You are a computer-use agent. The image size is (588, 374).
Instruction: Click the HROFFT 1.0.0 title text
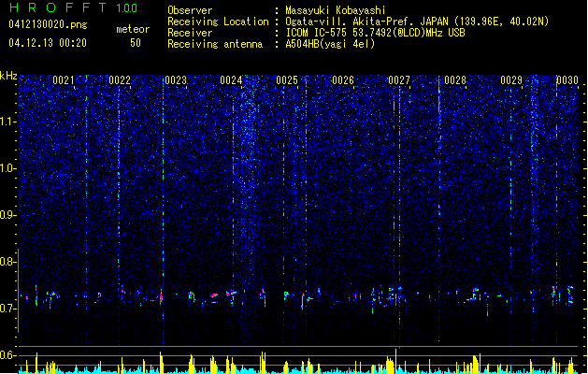[73, 7]
